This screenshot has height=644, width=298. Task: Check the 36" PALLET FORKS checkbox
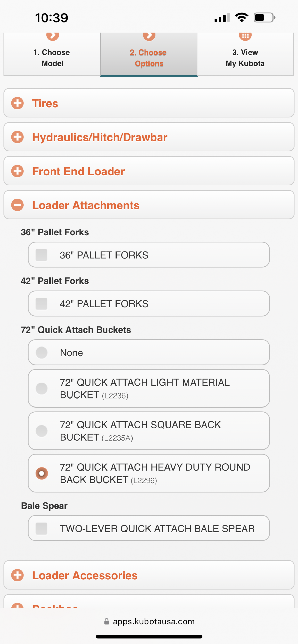[x=41, y=255]
